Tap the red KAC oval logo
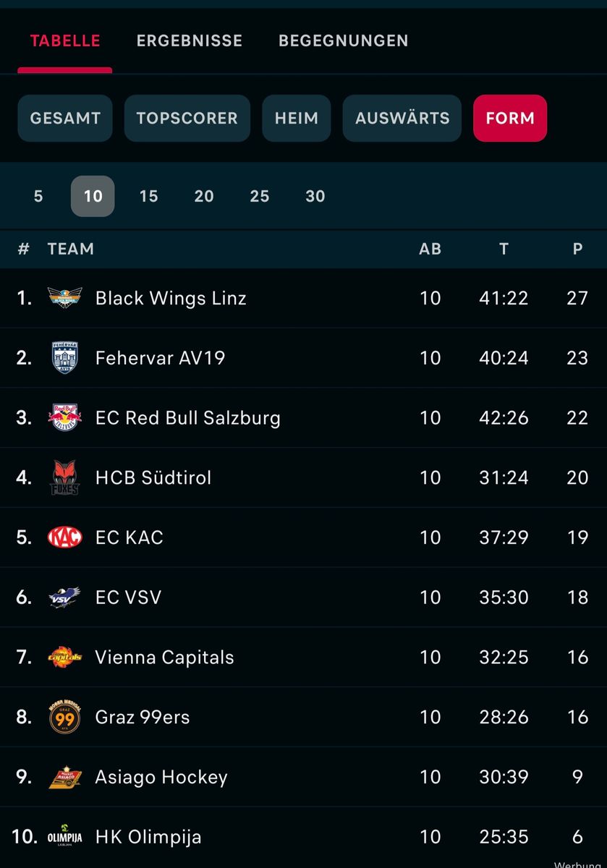607x868 pixels. (x=64, y=537)
